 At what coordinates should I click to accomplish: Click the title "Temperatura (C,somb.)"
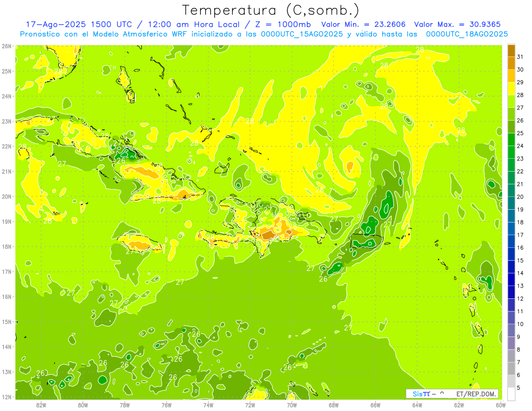(271, 10)
